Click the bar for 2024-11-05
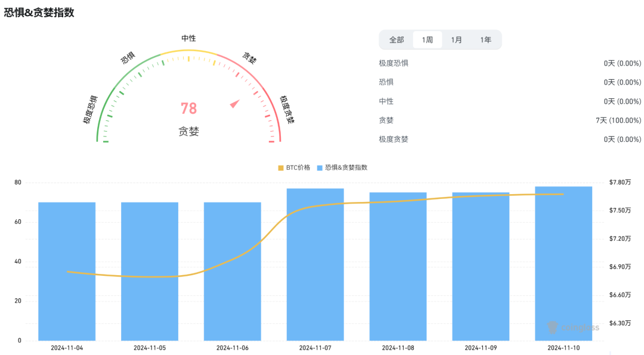Screen dimensions: 644x355 (x=150, y=271)
